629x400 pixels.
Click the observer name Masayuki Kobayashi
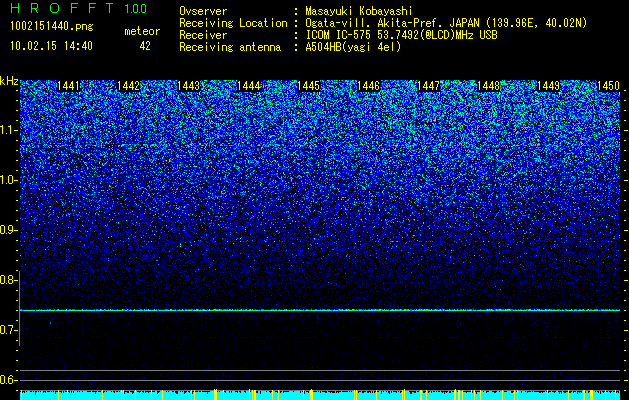pos(359,11)
